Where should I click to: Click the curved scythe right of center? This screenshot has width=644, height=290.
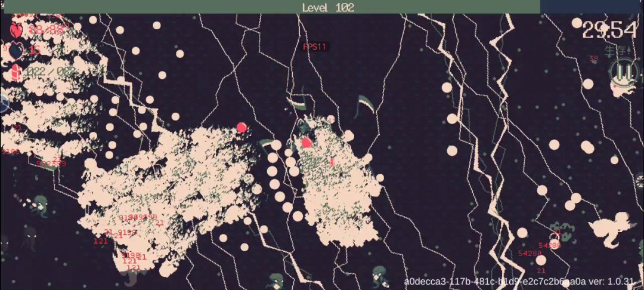point(365,106)
